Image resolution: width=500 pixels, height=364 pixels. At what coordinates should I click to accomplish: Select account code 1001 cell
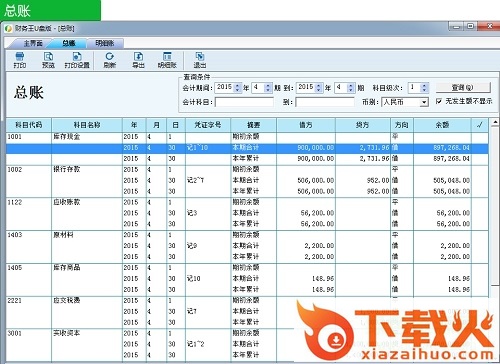tap(14, 137)
